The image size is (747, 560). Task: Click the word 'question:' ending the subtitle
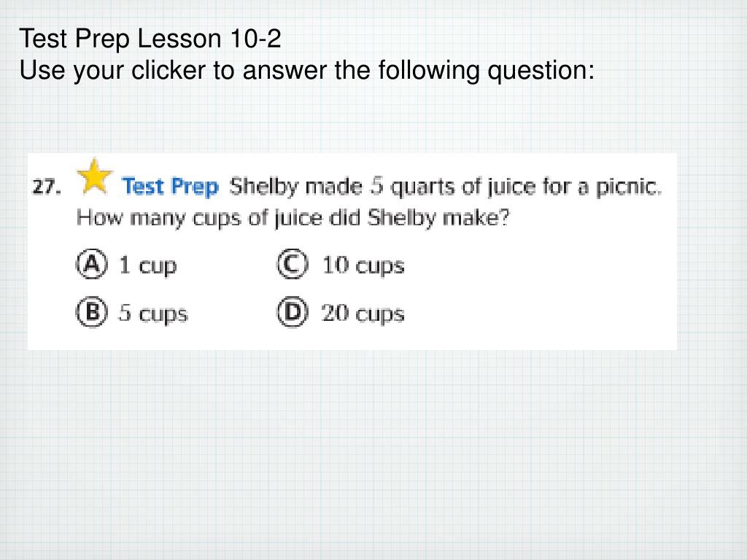click(x=541, y=71)
